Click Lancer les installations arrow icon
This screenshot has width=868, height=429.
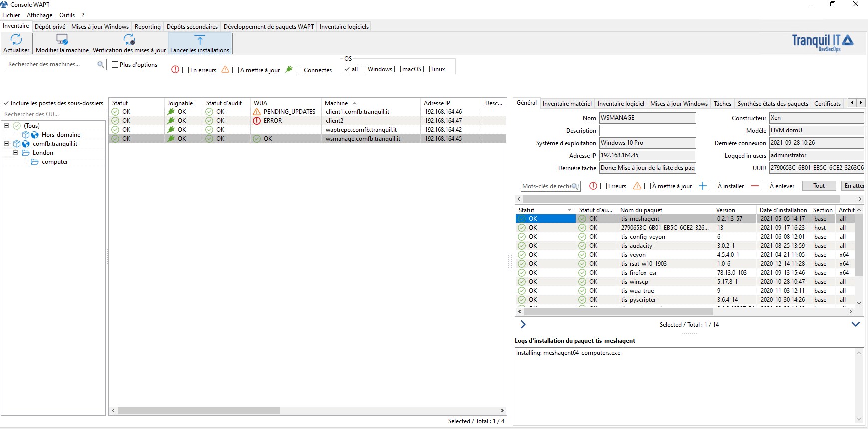click(x=200, y=40)
